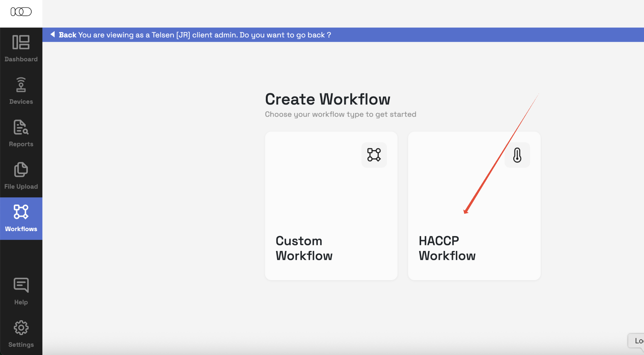Select the Workflows sidebar icon
The image size is (644, 355).
click(21, 212)
